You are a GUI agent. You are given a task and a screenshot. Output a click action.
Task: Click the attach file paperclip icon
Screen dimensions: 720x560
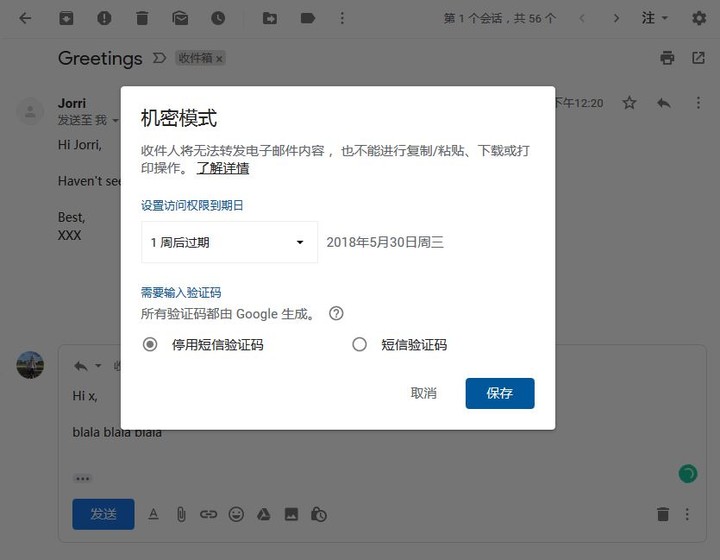click(181, 514)
